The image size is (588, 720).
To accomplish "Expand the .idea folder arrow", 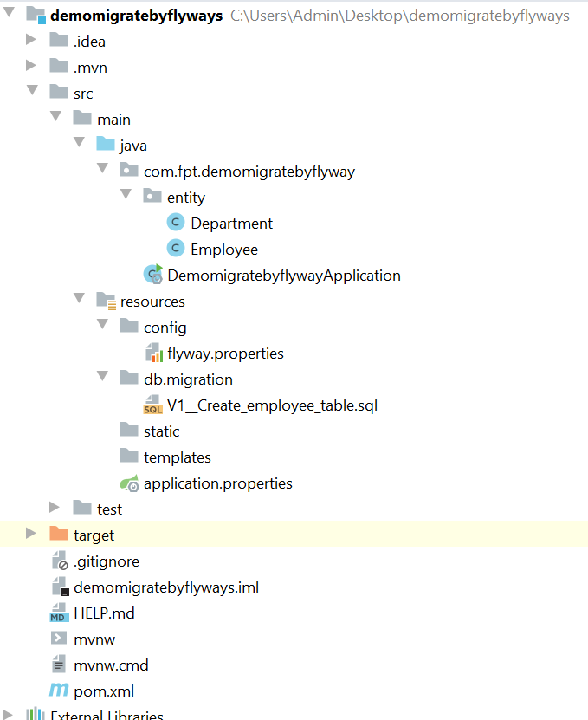I will (x=31, y=40).
